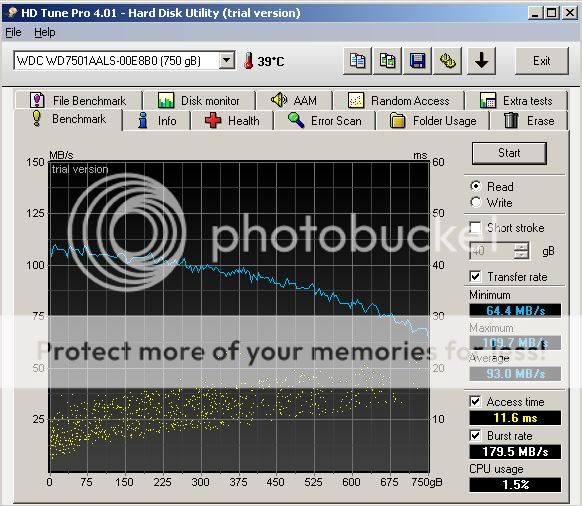The height and width of the screenshot is (506, 582).
Task: Switch to the Random Access tab
Action: click(399, 101)
